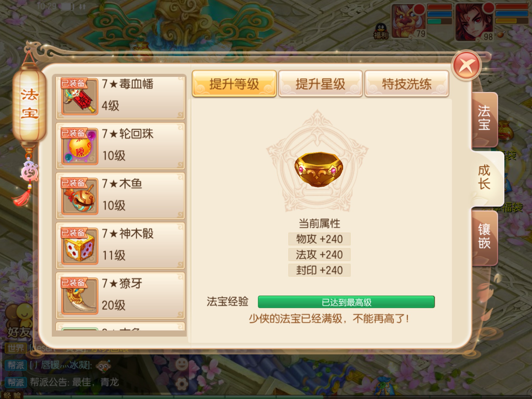The image size is (532, 399).
Task: Select the 成长 side tab
Action: click(487, 178)
